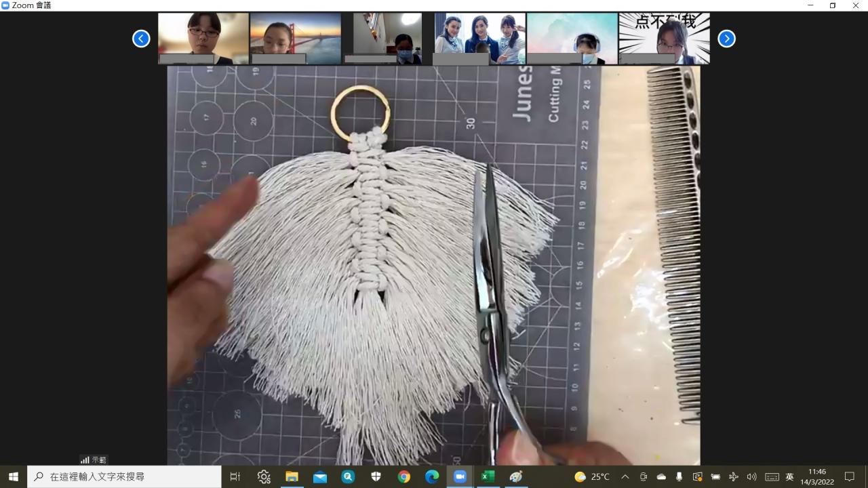The image size is (868, 488).
Task: Open Settings gear in taskbar
Action: click(x=264, y=476)
